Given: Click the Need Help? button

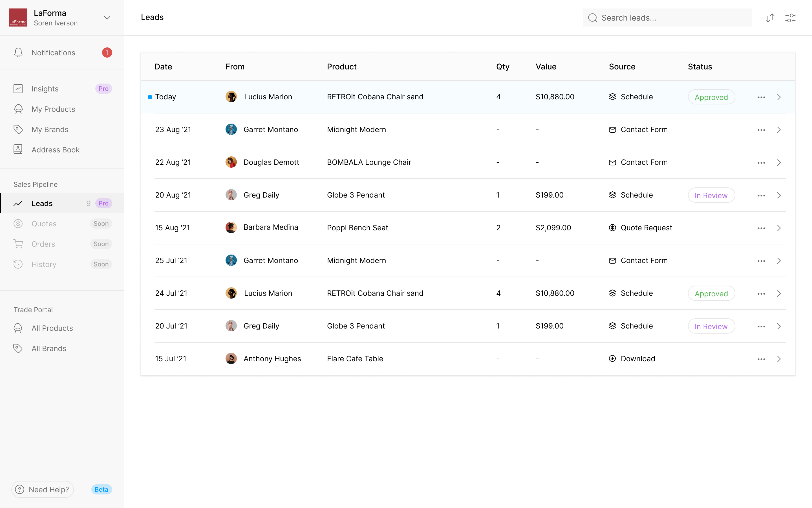Looking at the screenshot, I should [43, 490].
